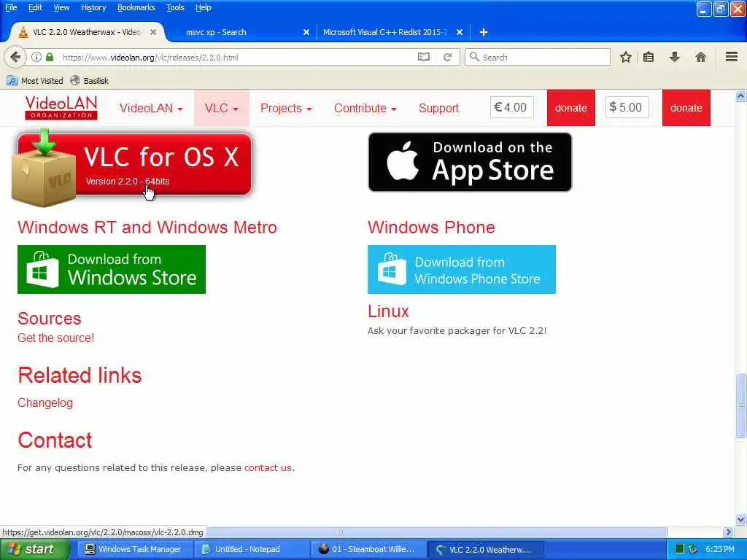Expand the Contribute navigation dropdown
747x560 pixels.
(365, 108)
